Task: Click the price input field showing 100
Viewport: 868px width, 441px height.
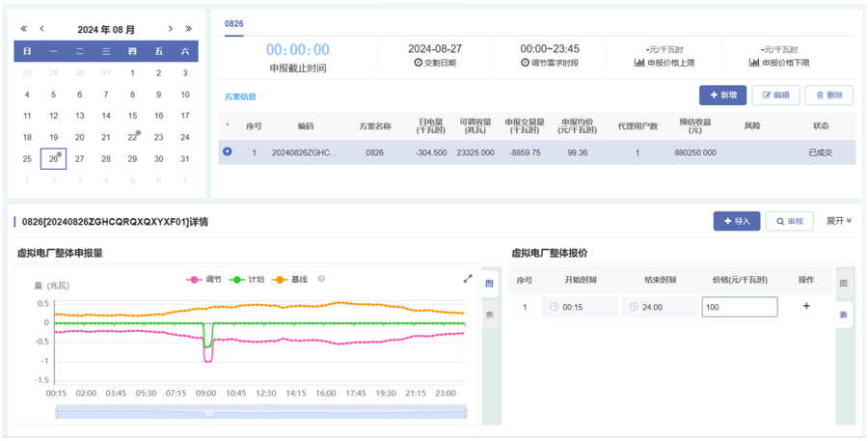Action: point(739,307)
